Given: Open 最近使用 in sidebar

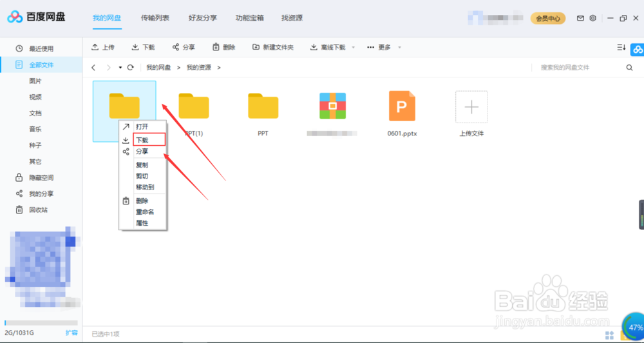Looking at the screenshot, I should (41, 48).
